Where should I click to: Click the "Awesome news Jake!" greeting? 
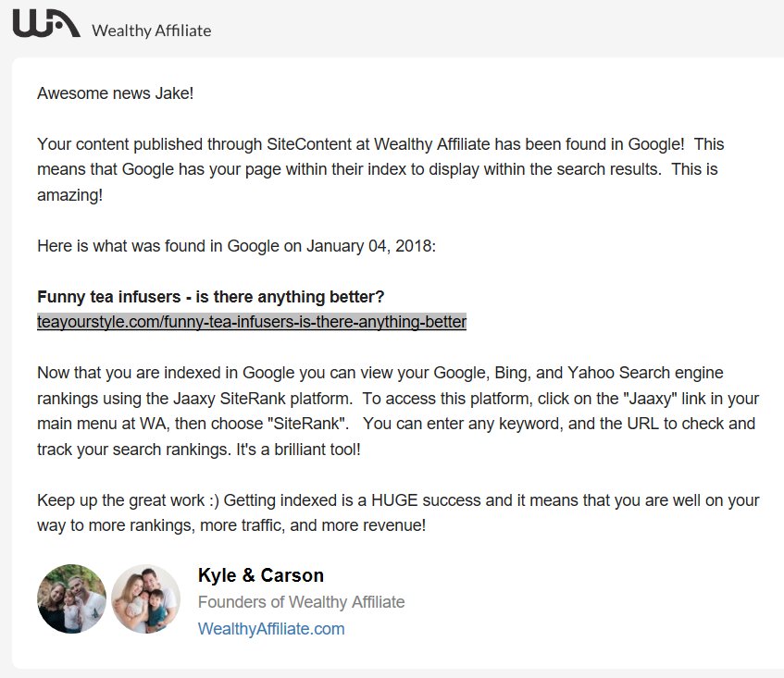[116, 93]
